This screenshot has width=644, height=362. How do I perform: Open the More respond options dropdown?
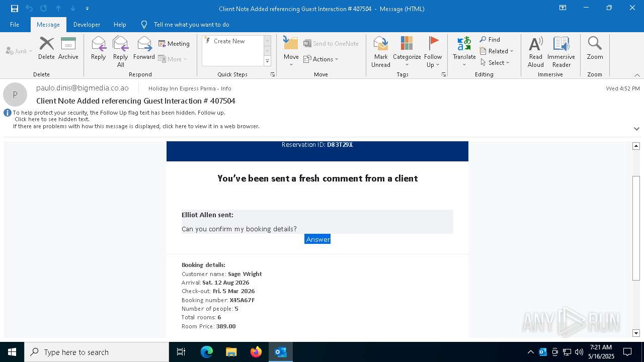click(173, 59)
